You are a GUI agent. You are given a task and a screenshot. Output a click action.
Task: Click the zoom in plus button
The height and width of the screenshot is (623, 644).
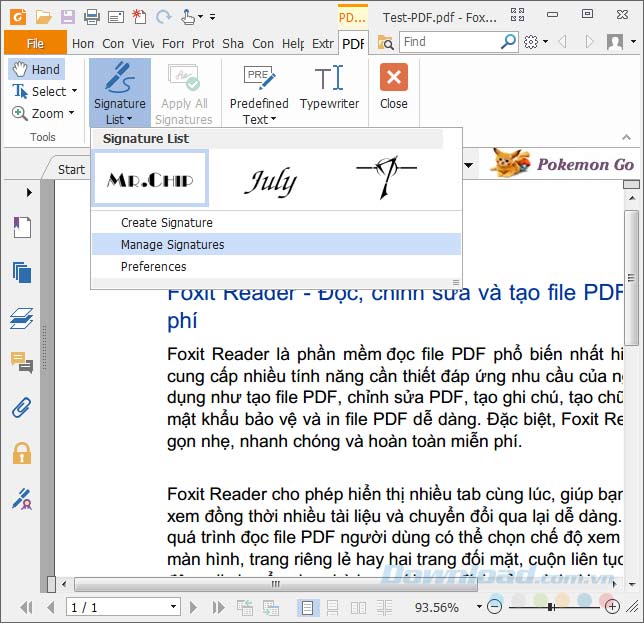click(x=611, y=607)
